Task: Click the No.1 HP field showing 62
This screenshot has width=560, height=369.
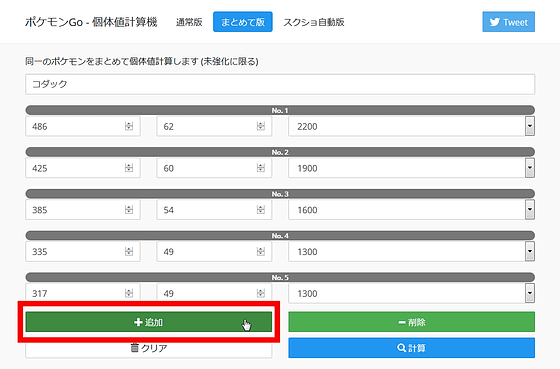Action: 214,126
